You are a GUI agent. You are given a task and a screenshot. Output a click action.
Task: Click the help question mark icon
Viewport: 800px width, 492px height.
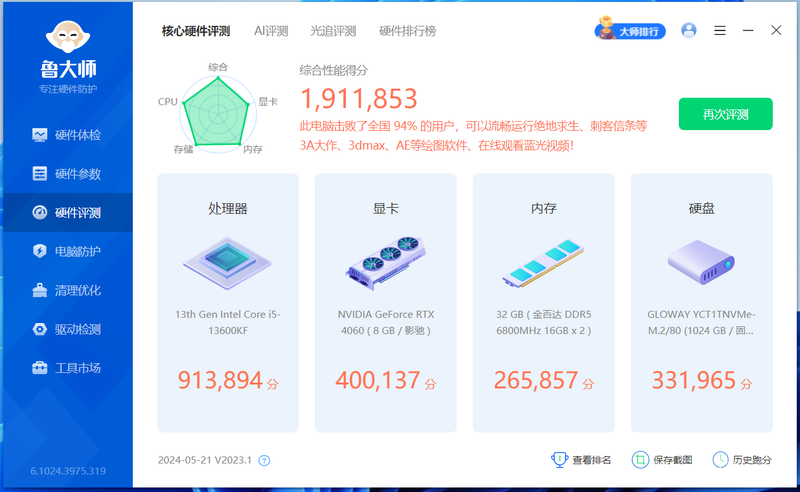point(264,460)
